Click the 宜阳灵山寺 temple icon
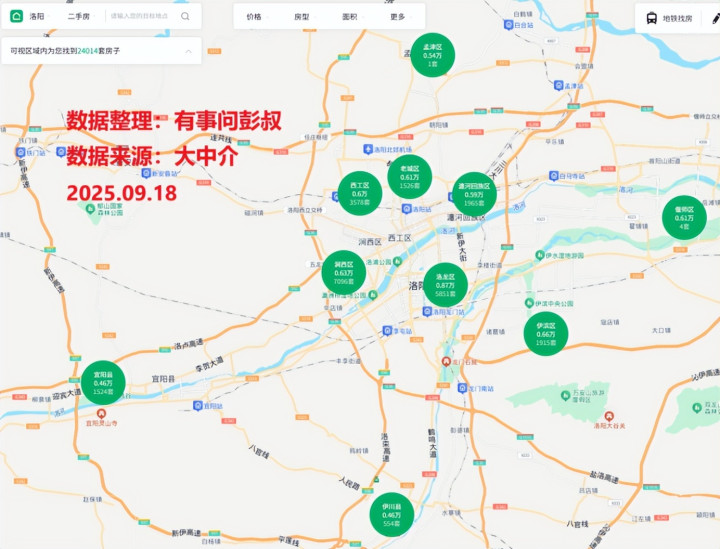The width and height of the screenshot is (720, 549). pyautogui.click(x=101, y=413)
